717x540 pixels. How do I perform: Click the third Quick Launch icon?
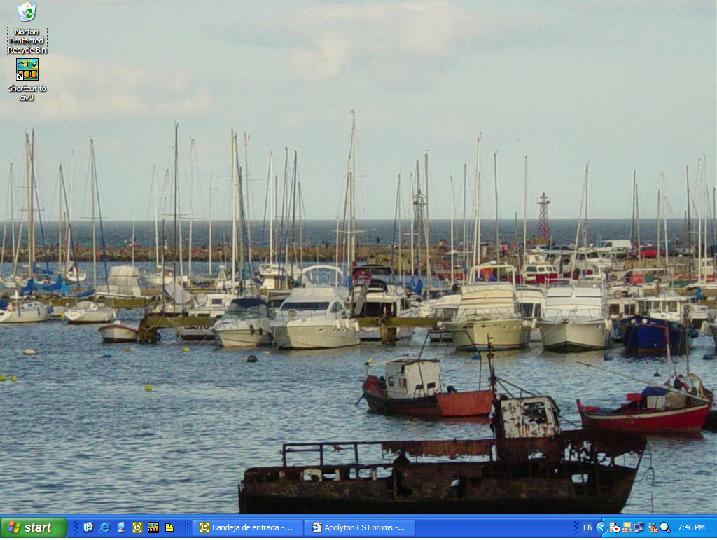[121, 527]
